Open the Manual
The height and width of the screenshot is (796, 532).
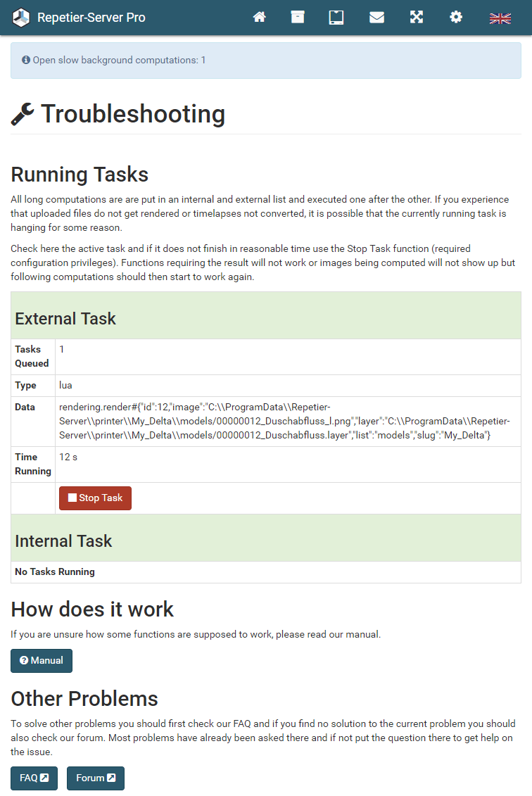pos(41,660)
